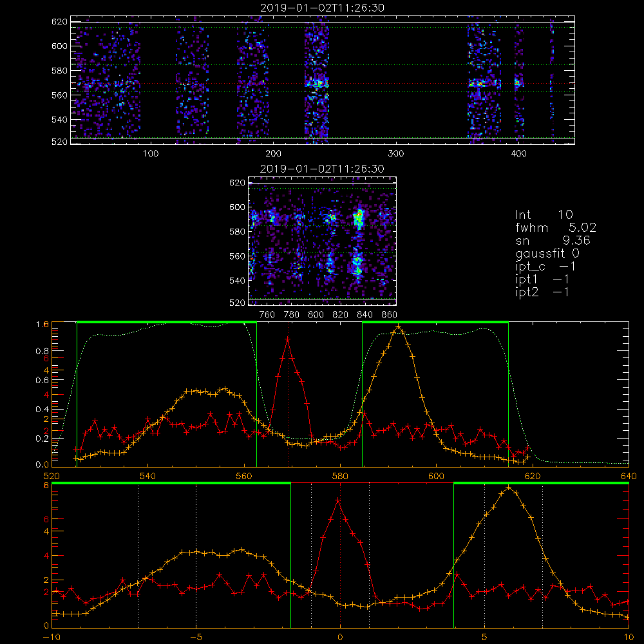The height and width of the screenshot is (644, 644).
Task: Click the 5 x-axis label of bottom plot
Action: [x=485, y=638]
